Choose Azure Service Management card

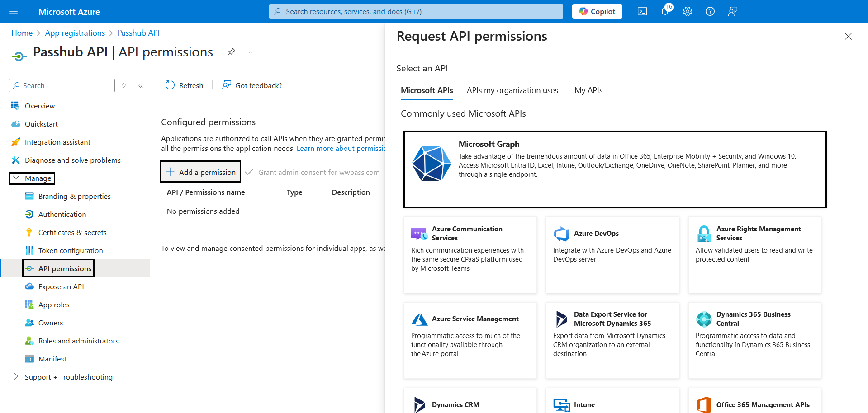click(x=470, y=340)
